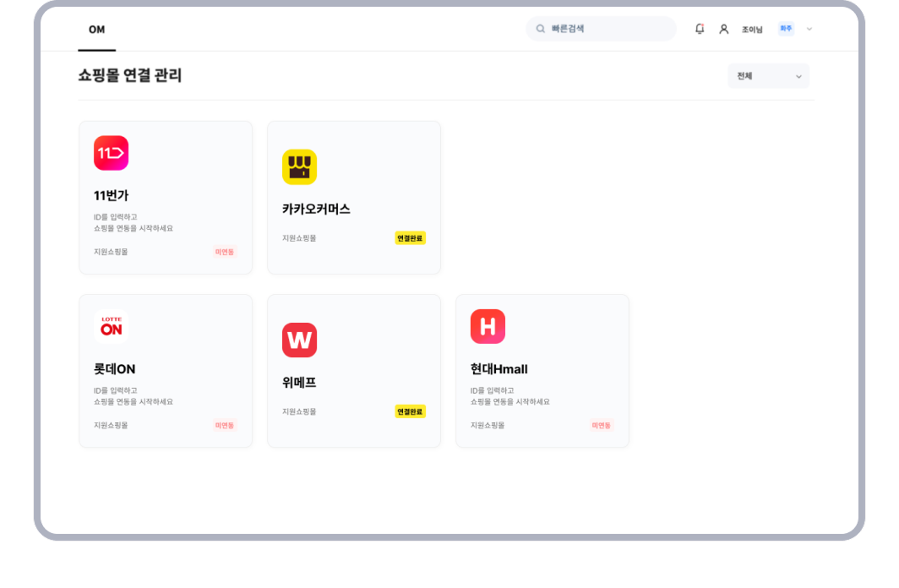This screenshot has width=899, height=588.
Task: Click the 미연동 badge on 11번가 card
Action: click(225, 252)
